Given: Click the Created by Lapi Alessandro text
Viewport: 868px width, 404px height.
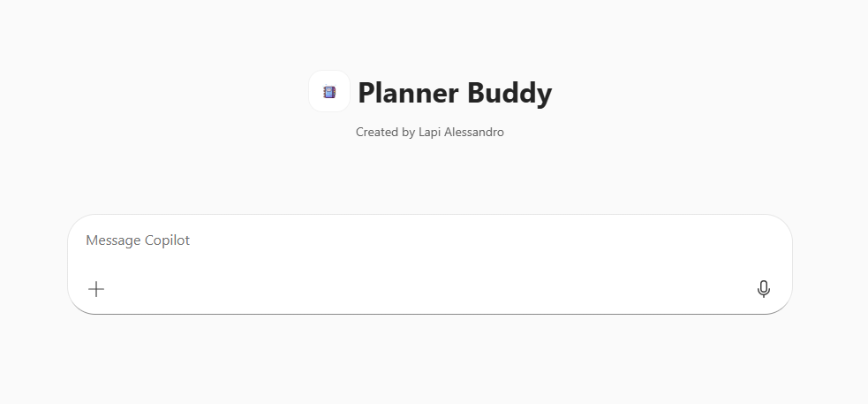Looking at the screenshot, I should (429, 133).
